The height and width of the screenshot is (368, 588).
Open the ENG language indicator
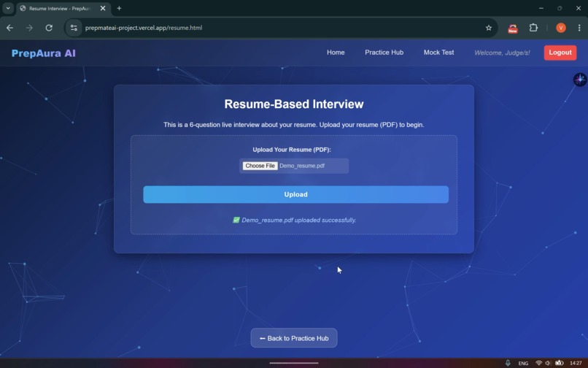pyautogui.click(x=523, y=363)
